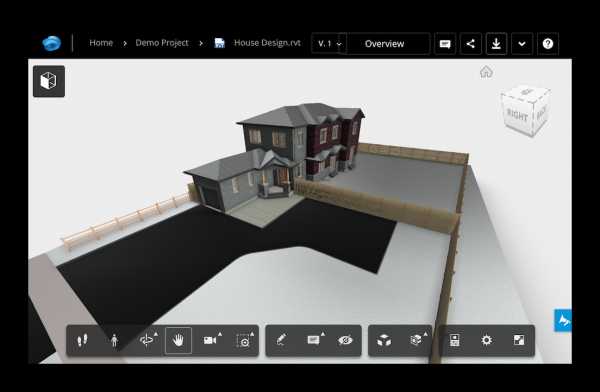600x392 pixels.
Task: Select the walk person tool
Action: click(x=114, y=340)
